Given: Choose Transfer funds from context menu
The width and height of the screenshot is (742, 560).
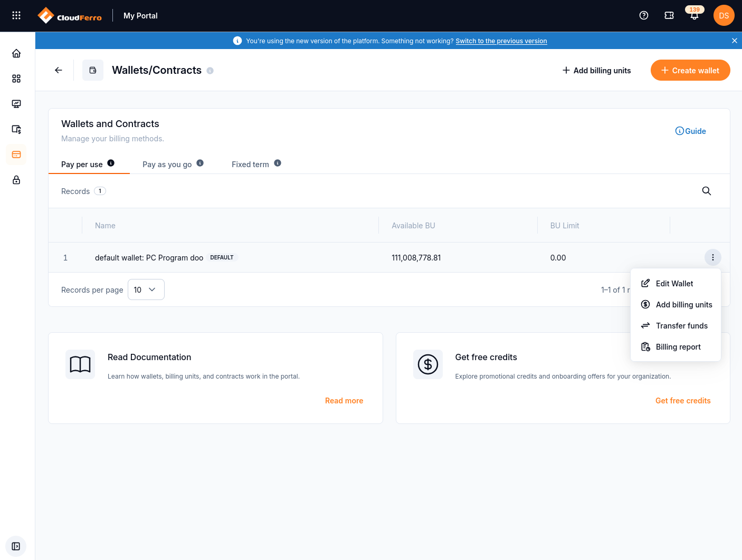Looking at the screenshot, I should point(676,326).
